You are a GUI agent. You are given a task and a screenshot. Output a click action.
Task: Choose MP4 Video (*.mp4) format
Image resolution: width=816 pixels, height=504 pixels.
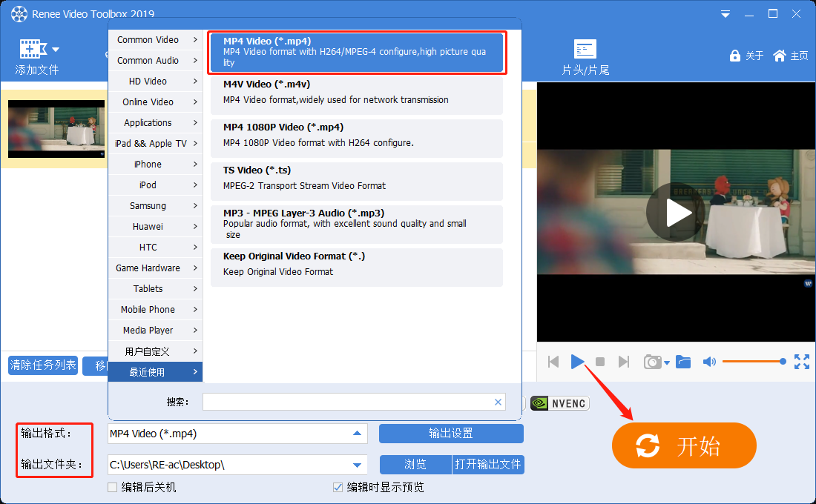[357, 52]
